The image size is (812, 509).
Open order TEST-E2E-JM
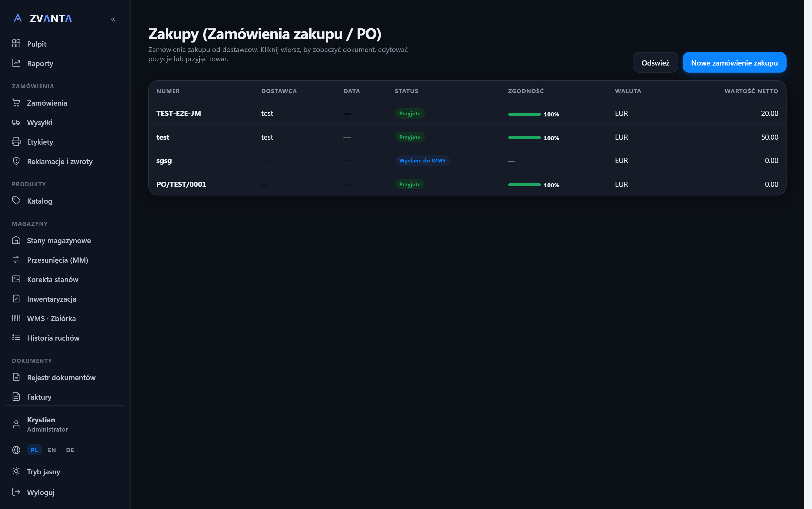[x=178, y=113]
